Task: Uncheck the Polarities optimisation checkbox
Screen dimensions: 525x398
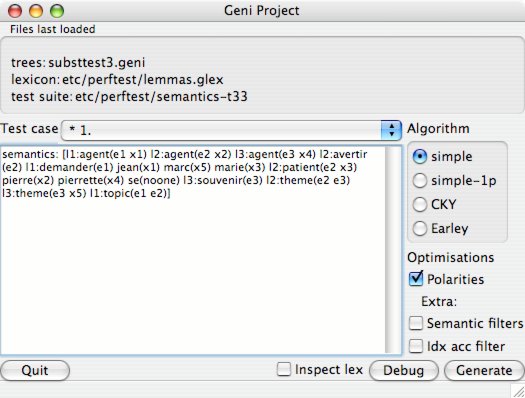Action: click(416, 278)
